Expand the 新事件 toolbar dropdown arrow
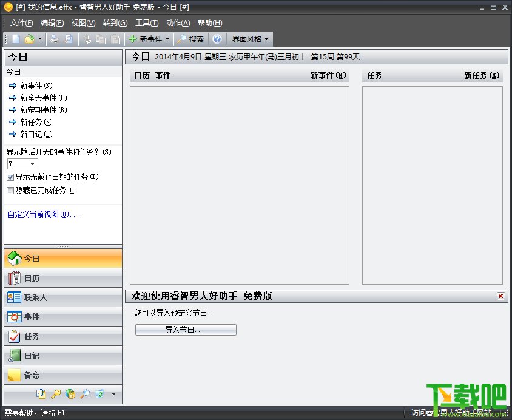Screen dimensions: 512x420 click(x=167, y=39)
